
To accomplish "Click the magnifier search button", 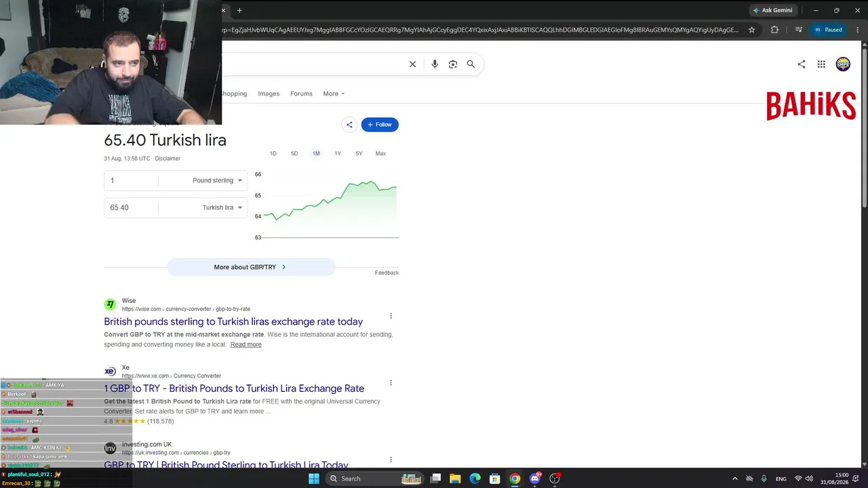I will tap(471, 64).
